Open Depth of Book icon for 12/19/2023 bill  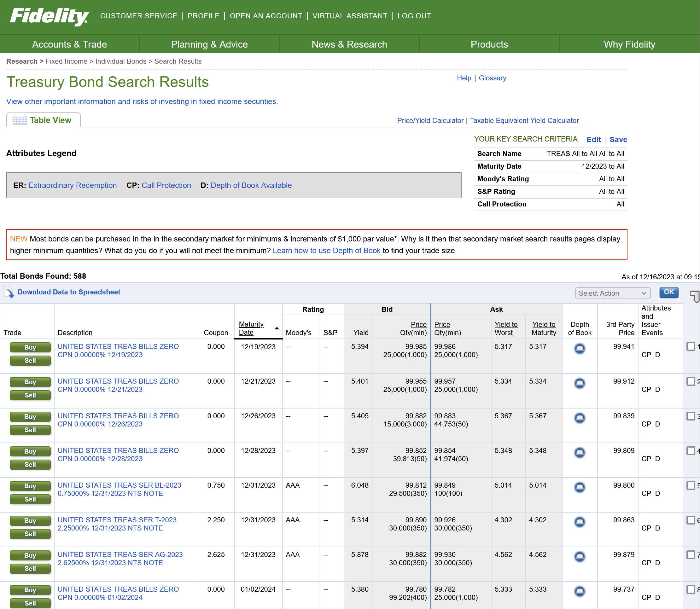point(579,349)
